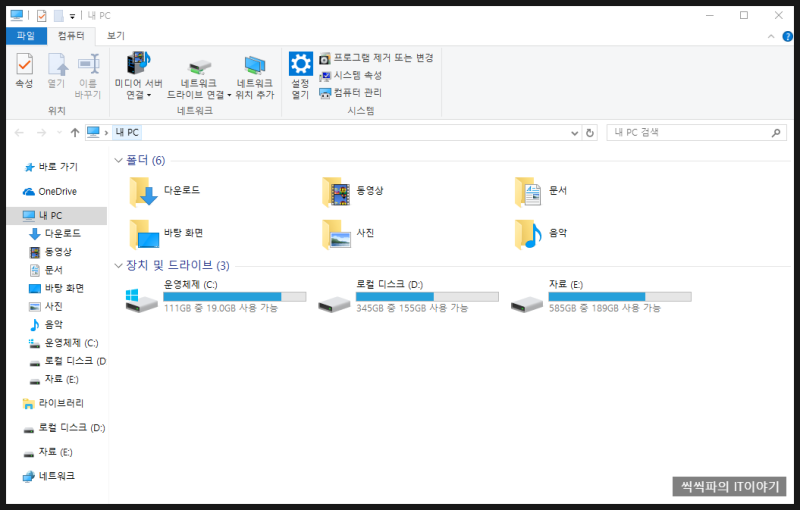Select OneDrive in navigation pane
Screen dimensions: 800x510
(50, 192)
